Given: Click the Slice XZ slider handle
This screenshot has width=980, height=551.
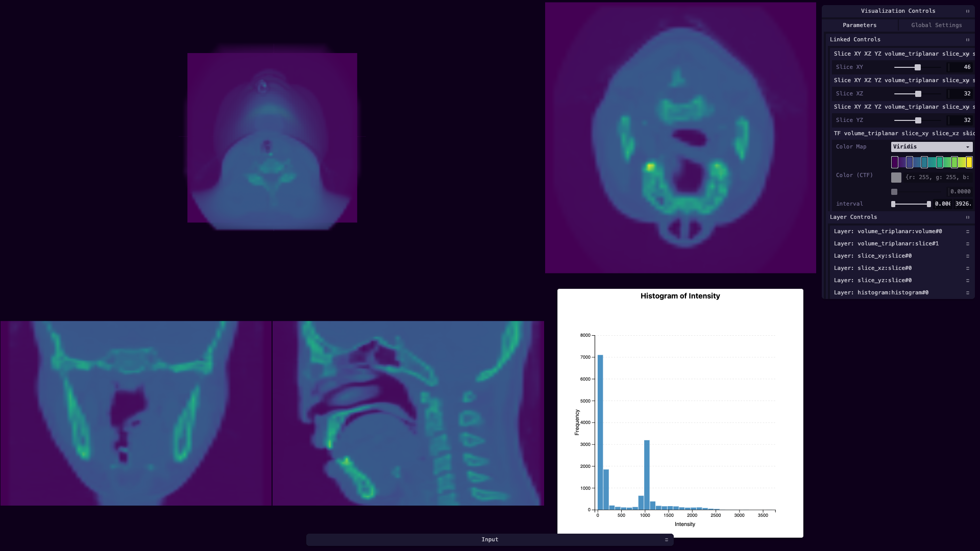Looking at the screenshot, I should [918, 94].
